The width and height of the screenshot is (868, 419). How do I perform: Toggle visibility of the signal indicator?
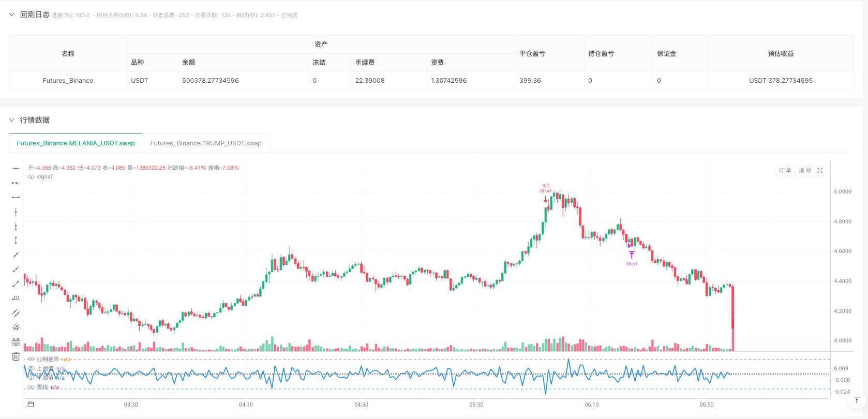tap(32, 177)
